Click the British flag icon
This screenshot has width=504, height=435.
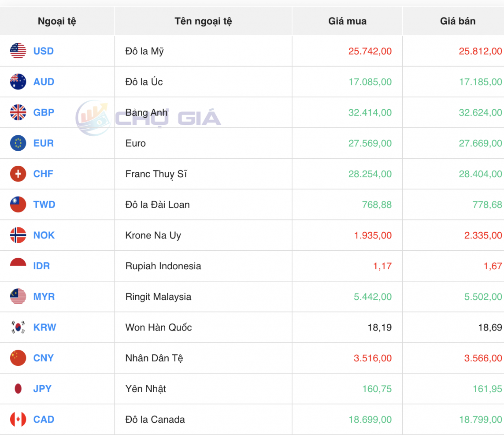pos(18,112)
